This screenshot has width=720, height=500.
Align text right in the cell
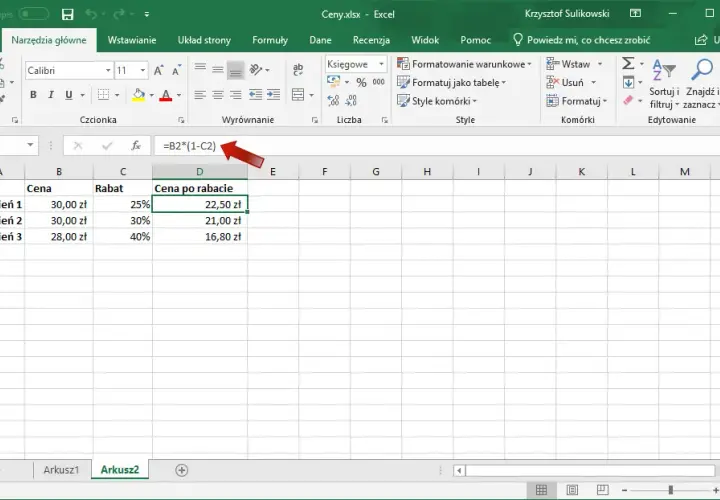[x=236, y=95]
